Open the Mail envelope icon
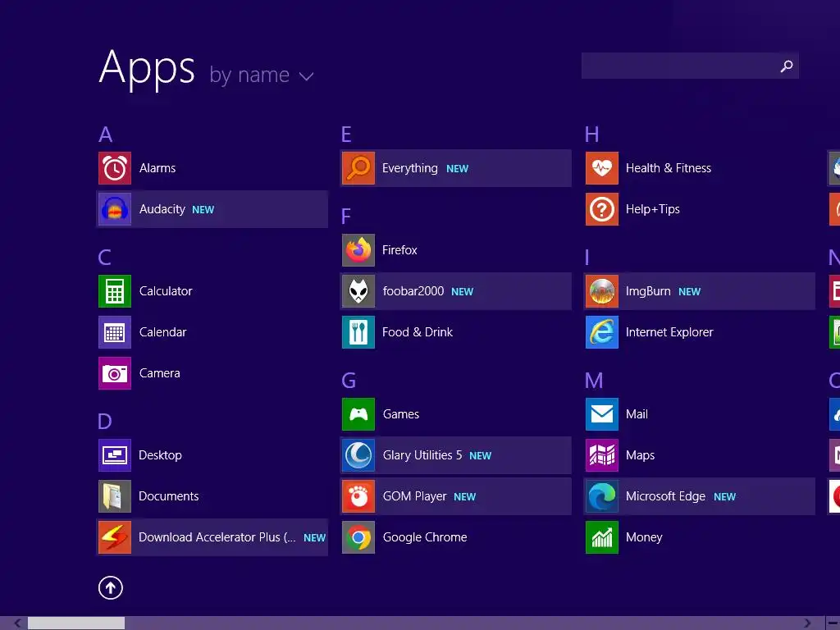 [602, 414]
